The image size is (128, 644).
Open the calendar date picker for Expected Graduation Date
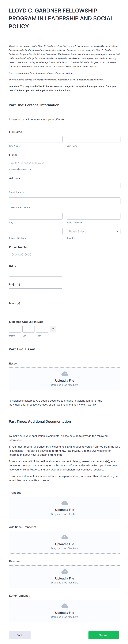[x=53, y=329]
